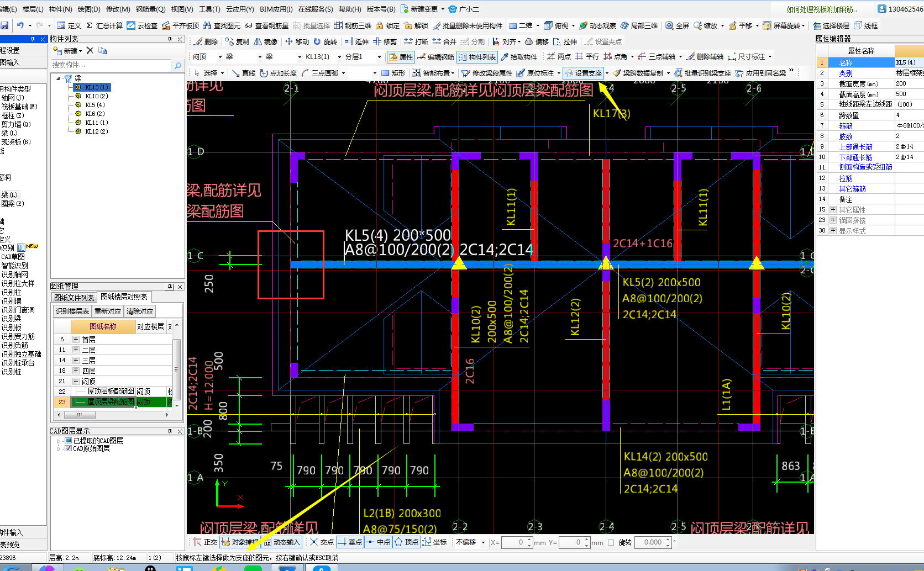Click the 锁定 lock icon
Viewport: 924px width, 571px height.
pyautogui.click(x=387, y=25)
